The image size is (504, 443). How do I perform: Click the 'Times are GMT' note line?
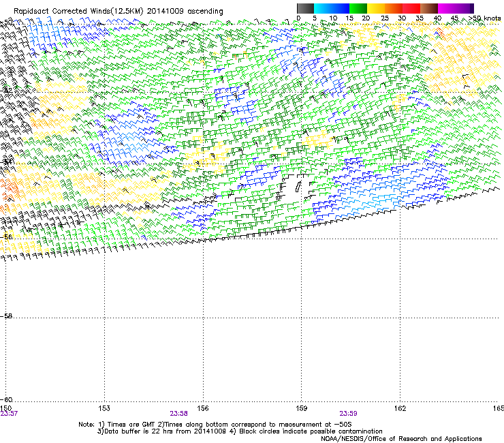point(215,425)
